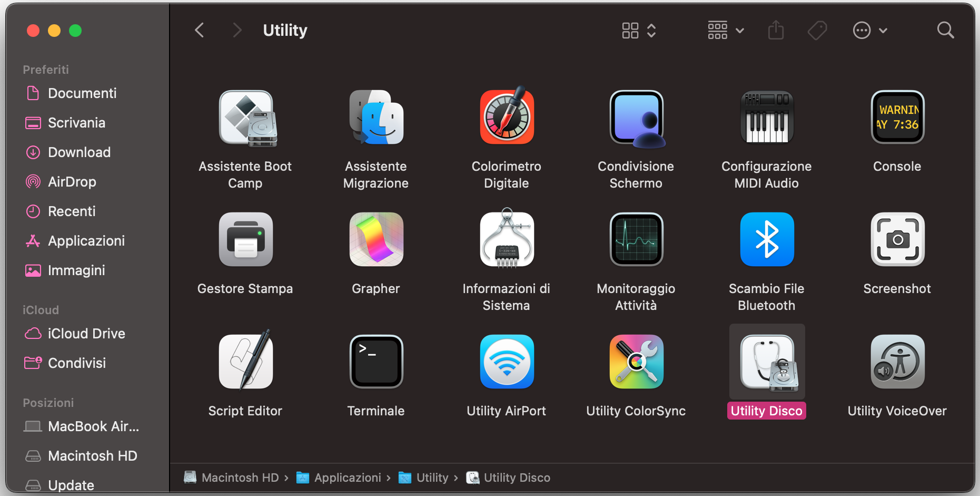Launch Grapher
The height and width of the screenshot is (496, 980).
(376, 239)
